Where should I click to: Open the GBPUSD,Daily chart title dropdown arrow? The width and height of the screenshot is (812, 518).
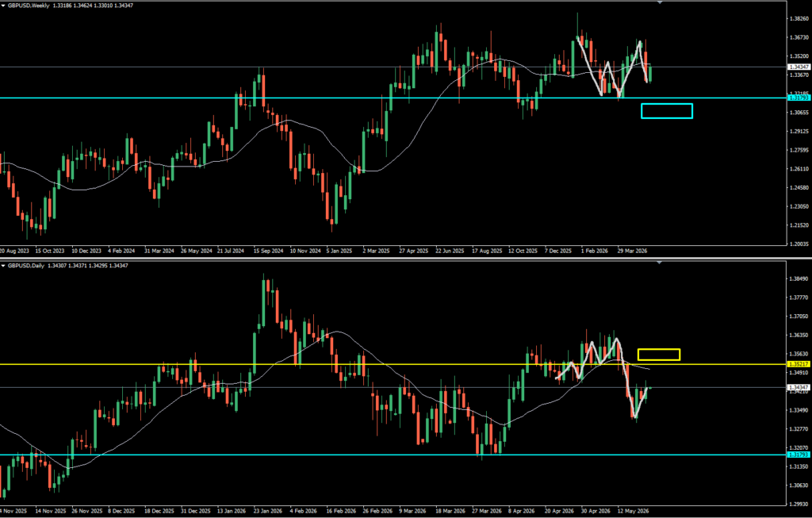(x=4, y=266)
